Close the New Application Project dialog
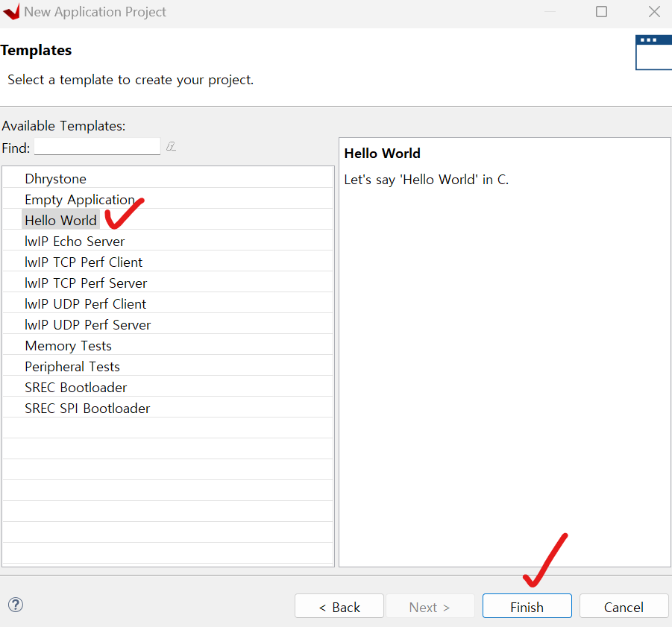 click(654, 12)
